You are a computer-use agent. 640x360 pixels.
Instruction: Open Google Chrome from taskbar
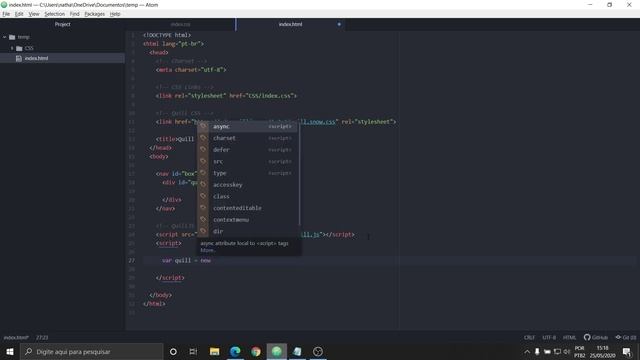pyautogui.click(x=256, y=351)
